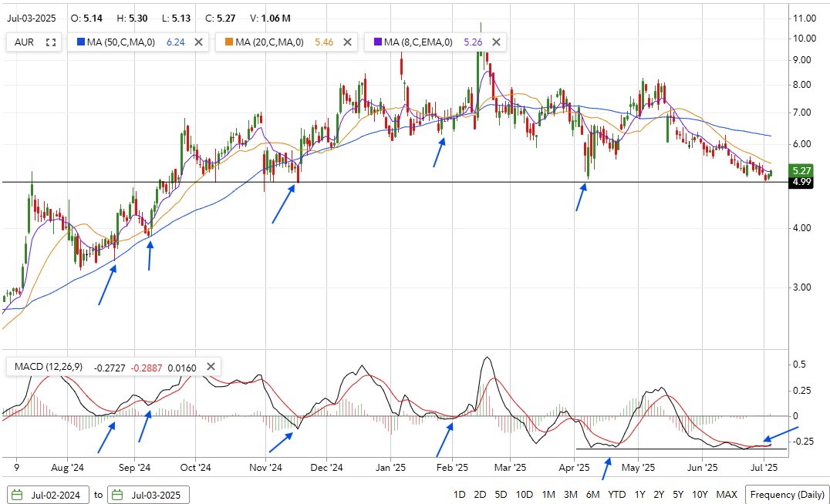The height and width of the screenshot is (504, 830).
Task: Click the C: 5.27 close readout
Action: [x=220, y=18]
